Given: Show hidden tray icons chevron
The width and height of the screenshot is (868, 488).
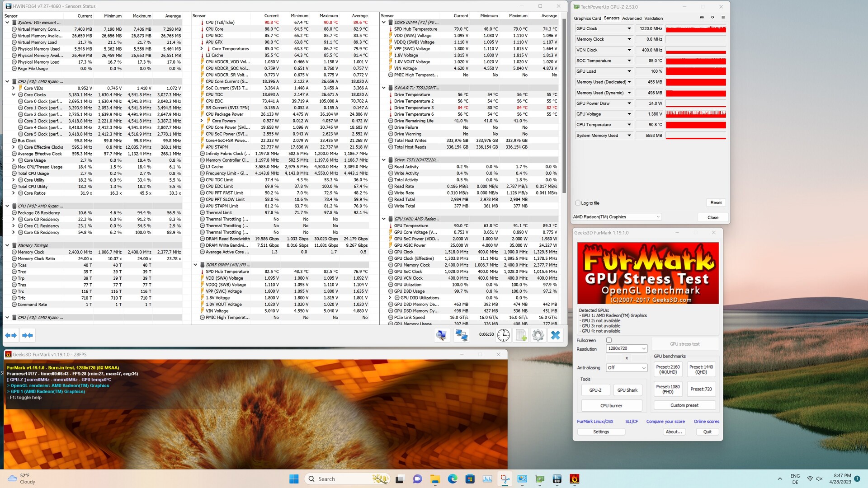Looking at the screenshot, I should pos(780,479).
